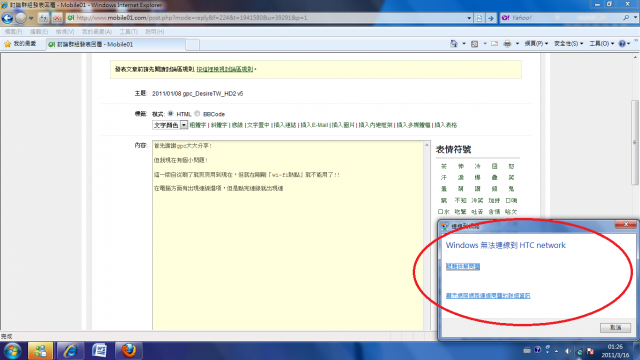Stop loading with the red X icon
Screen dimensions: 640x360
[x=57, y=18]
